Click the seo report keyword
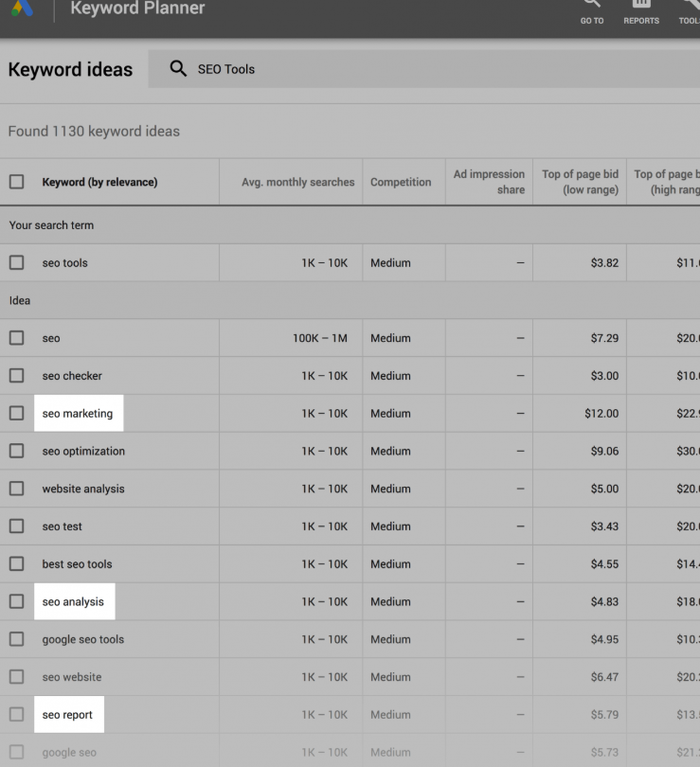Image resolution: width=700 pixels, height=767 pixels. 67,715
